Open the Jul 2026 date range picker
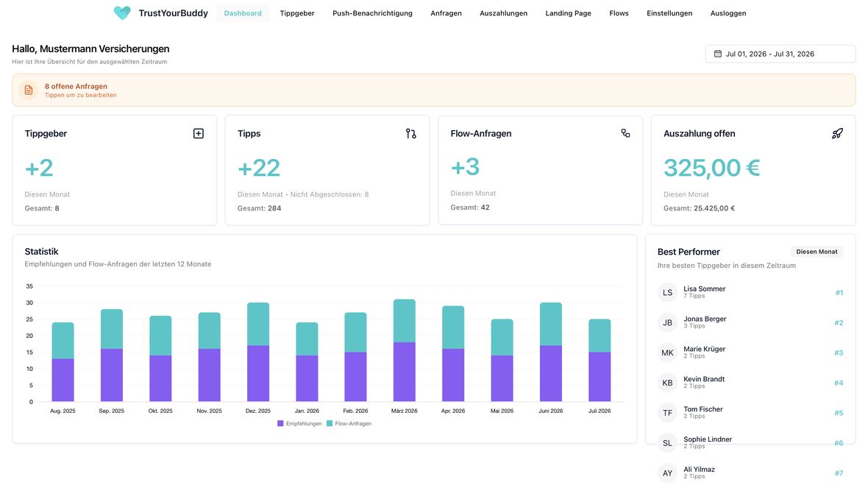Image resolution: width=868 pixels, height=488 pixels. pos(780,54)
